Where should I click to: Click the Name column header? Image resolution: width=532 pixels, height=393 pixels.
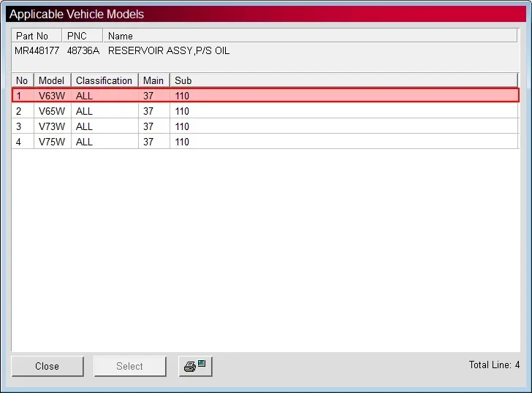310,36
